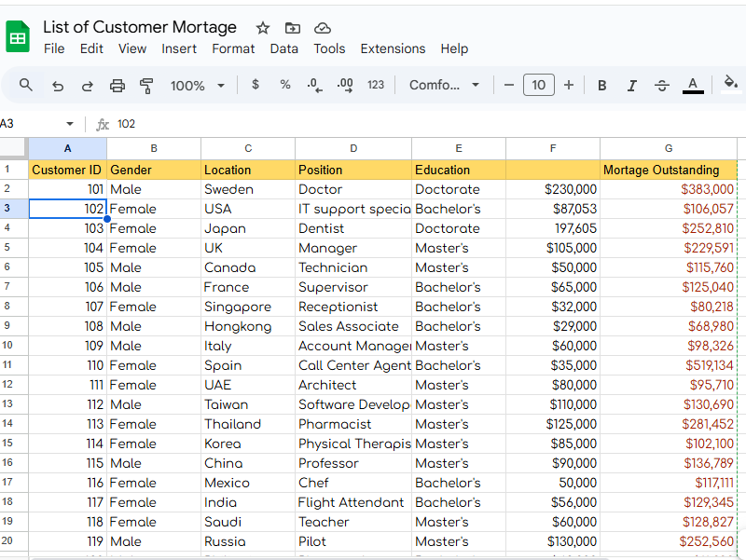This screenshot has height=560, width=746.
Task: Open the Insert menu
Action: (179, 48)
